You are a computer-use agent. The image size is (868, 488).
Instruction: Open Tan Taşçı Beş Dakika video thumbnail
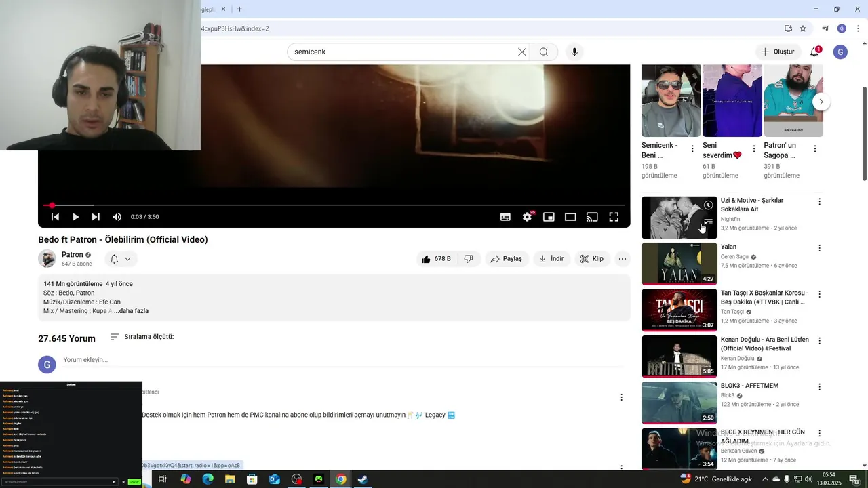[x=679, y=310]
